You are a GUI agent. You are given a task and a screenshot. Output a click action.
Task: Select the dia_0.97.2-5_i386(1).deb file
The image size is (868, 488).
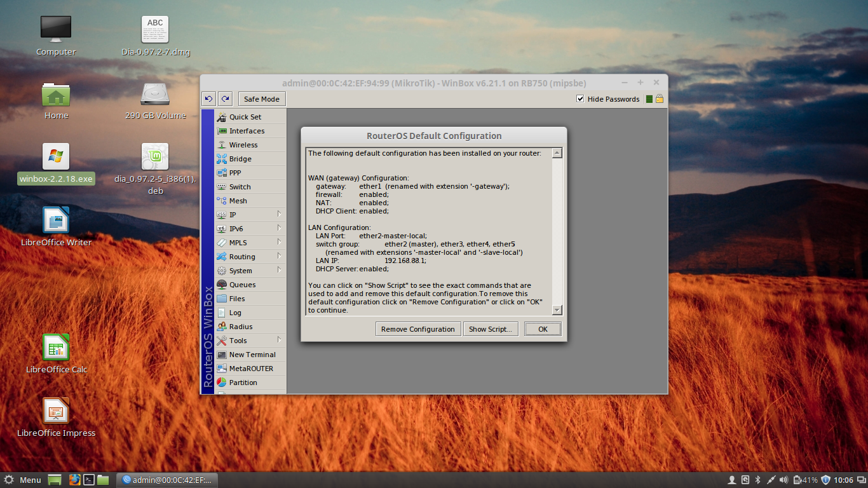pos(156,169)
